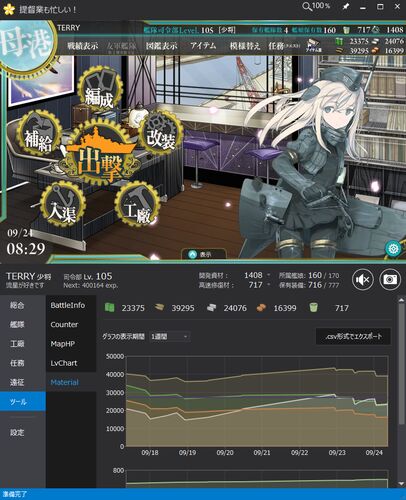Click the scrollbar down arrow
The width and height of the screenshot is (406, 500).
[x=401, y=483]
